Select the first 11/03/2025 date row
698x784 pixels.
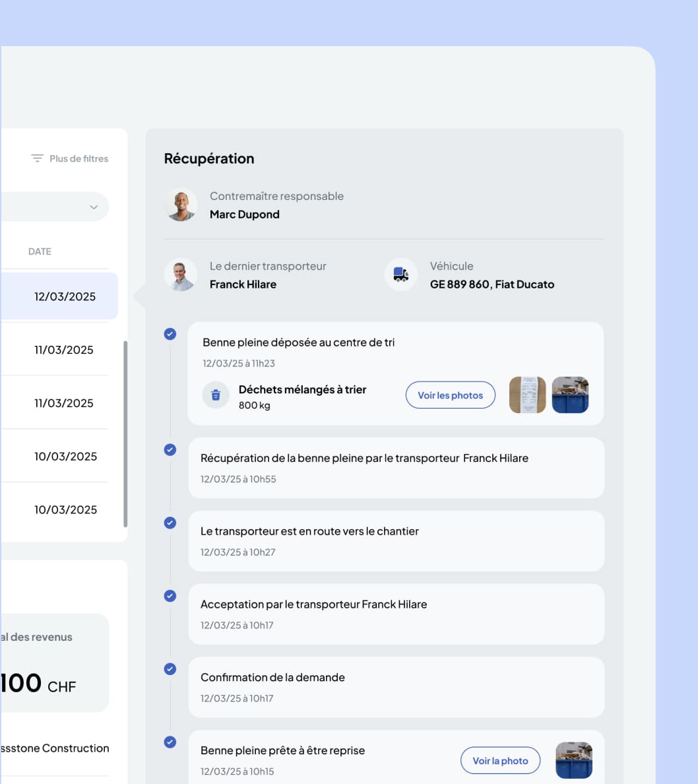pos(64,350)
